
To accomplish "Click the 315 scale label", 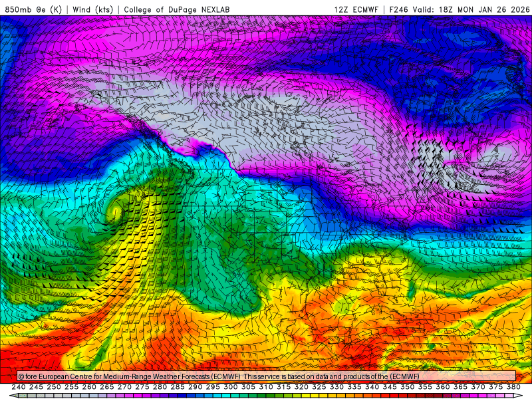I will (284, 387).
